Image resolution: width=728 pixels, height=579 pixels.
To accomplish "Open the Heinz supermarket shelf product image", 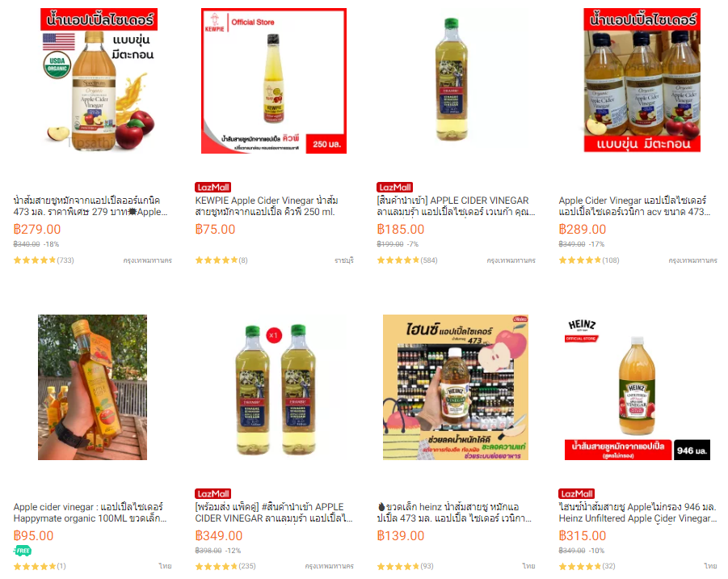I will point(456,387).
